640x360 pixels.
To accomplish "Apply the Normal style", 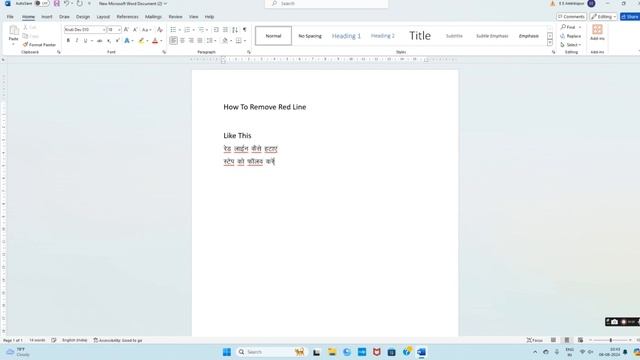I will (273, 36).
